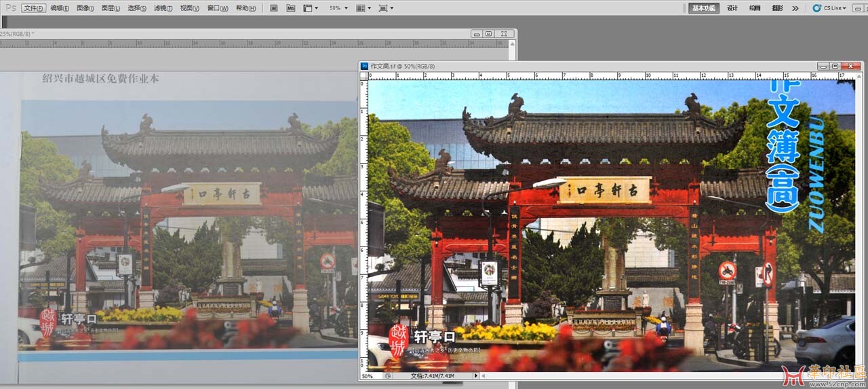This screenshot has width=868, height=389.
Task: Open the 编辑(E) menu
Action: [x=60, y=8]
